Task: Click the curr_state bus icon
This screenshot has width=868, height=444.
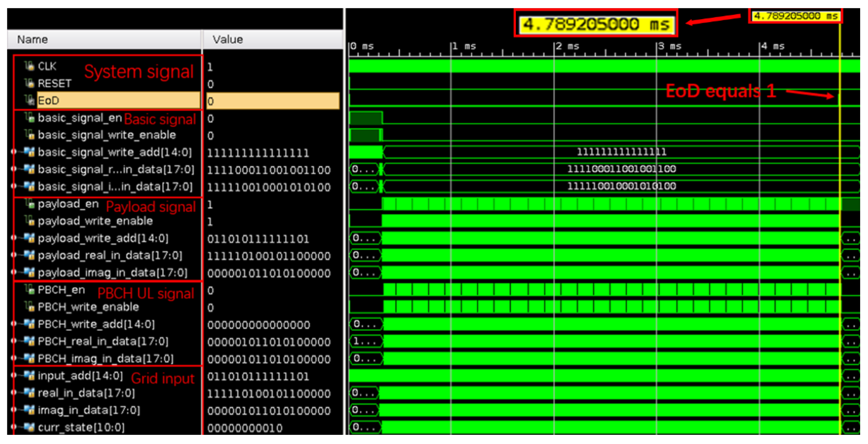Action: (x=30, y=427)
